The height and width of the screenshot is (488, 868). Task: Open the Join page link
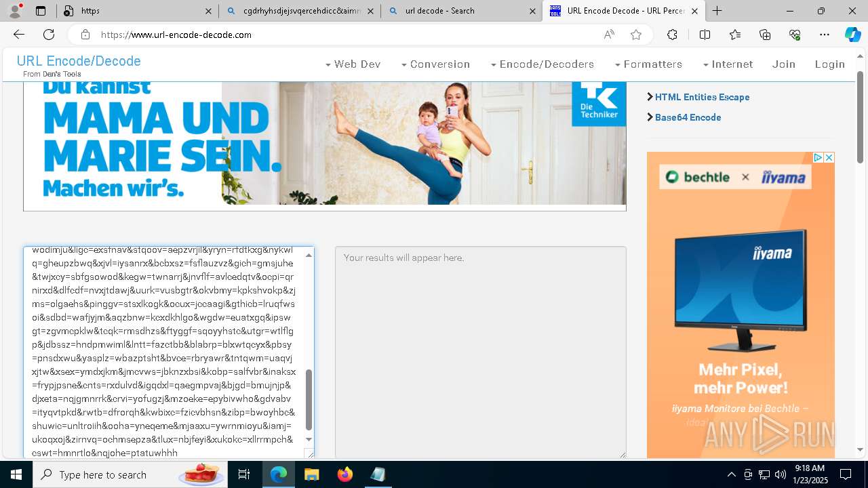tap(784, 64)
